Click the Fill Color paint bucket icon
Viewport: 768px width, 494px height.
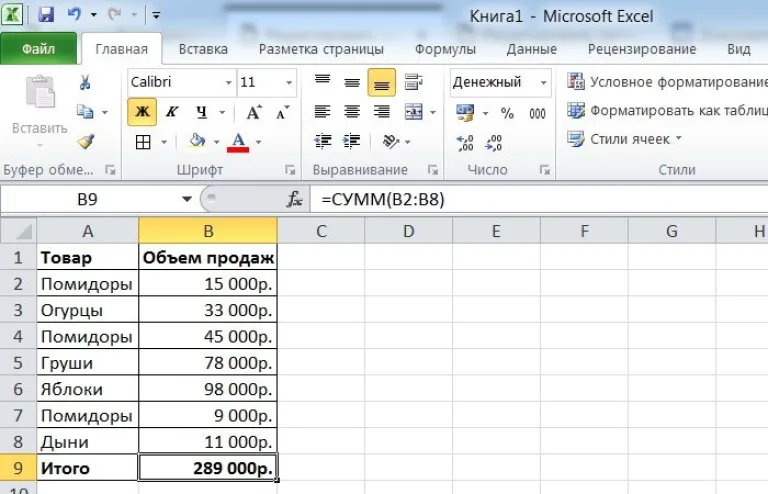pos(197,141)
